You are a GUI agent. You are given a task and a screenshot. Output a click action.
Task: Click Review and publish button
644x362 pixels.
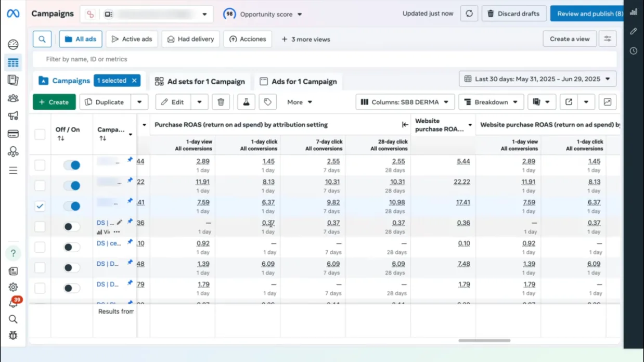click(x=587, y=14)
